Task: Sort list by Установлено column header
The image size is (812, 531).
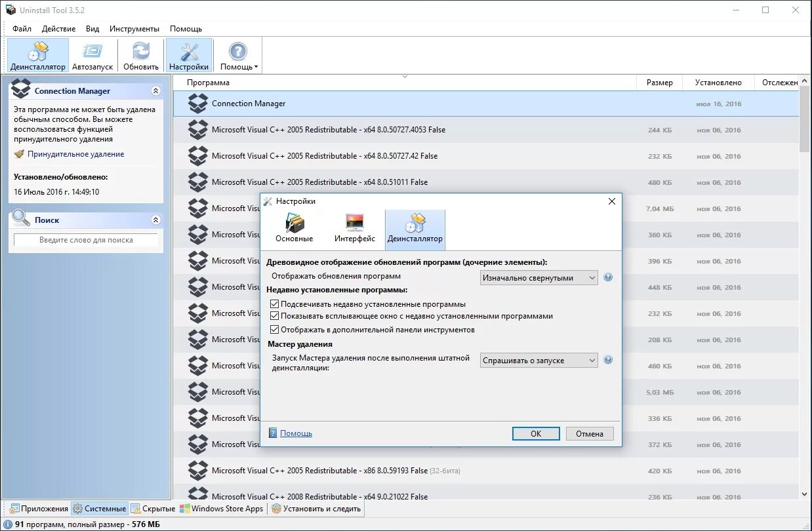Action: coord(719,83)
